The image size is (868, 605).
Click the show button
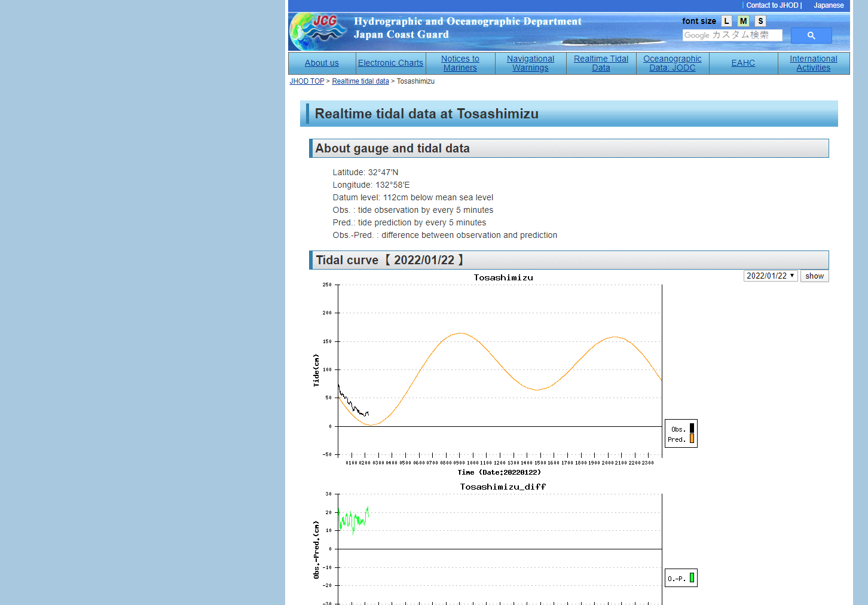coord(814,276)
